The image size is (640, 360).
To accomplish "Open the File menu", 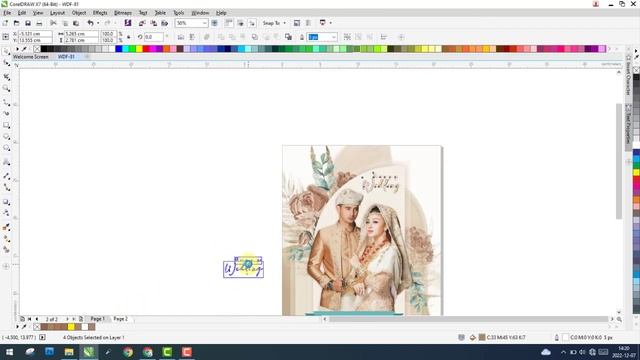I will 7,13.
